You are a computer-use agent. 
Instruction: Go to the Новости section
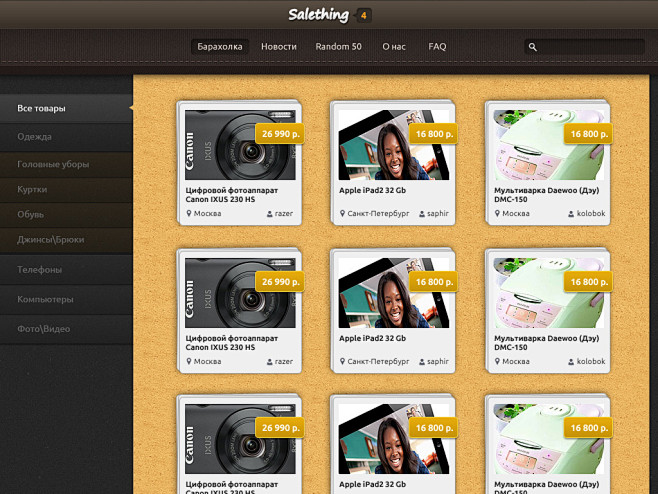pos(279,47)
